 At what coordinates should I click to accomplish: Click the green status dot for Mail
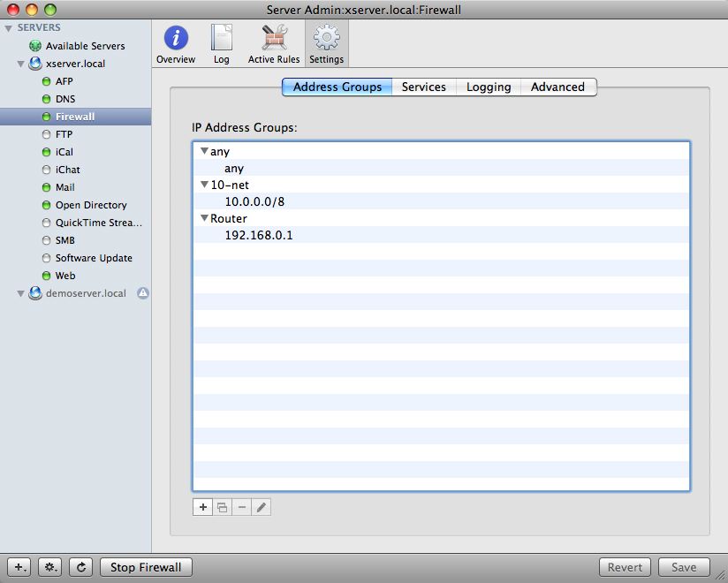coord(46,187)
